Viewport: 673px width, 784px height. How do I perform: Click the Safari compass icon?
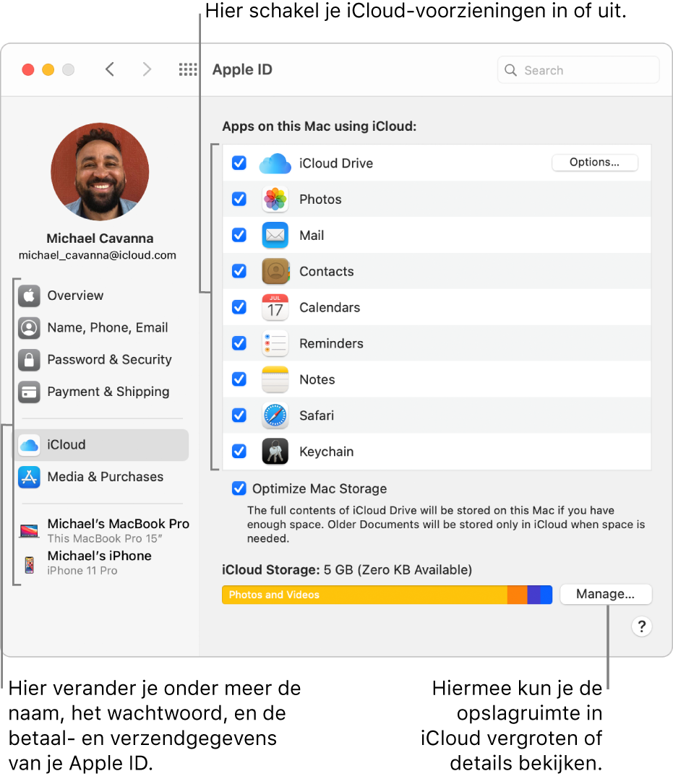click(275, 415)
